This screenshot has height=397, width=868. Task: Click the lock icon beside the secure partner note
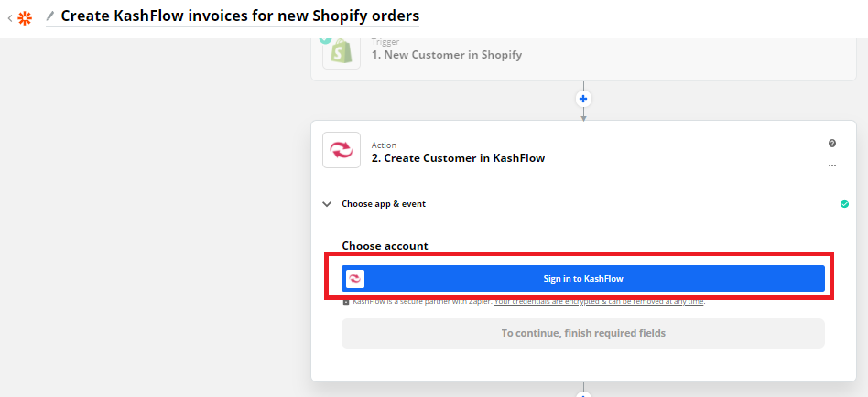click(346, 302)
